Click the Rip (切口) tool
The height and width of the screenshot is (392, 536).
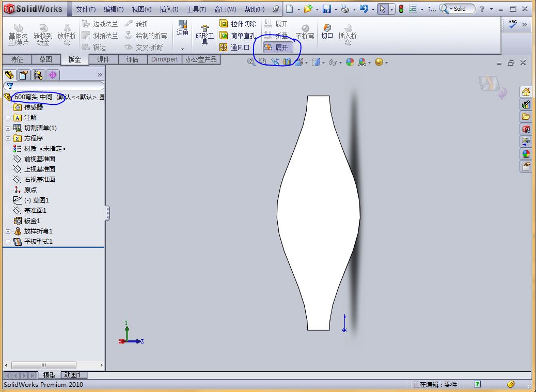[327, 32]
